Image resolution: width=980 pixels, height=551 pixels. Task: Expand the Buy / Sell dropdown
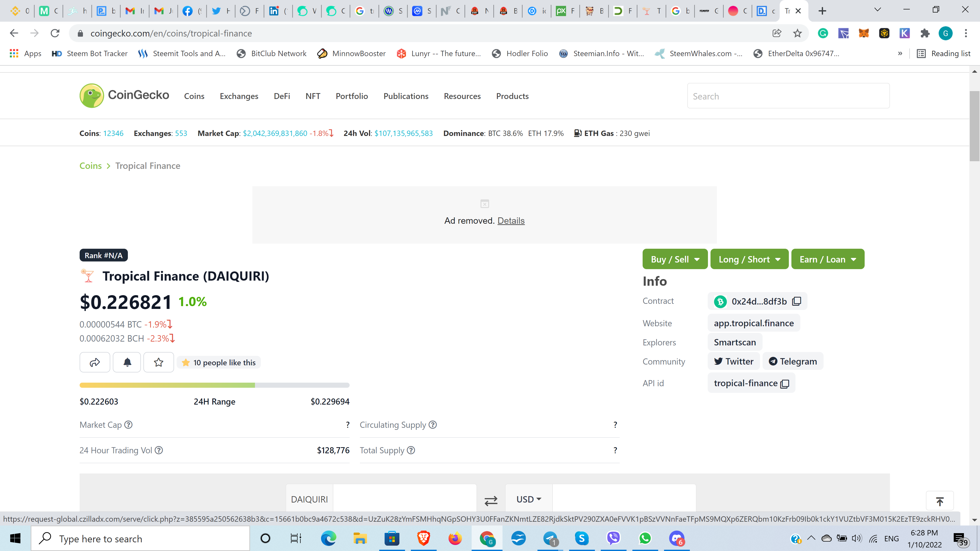coord(675,259)
